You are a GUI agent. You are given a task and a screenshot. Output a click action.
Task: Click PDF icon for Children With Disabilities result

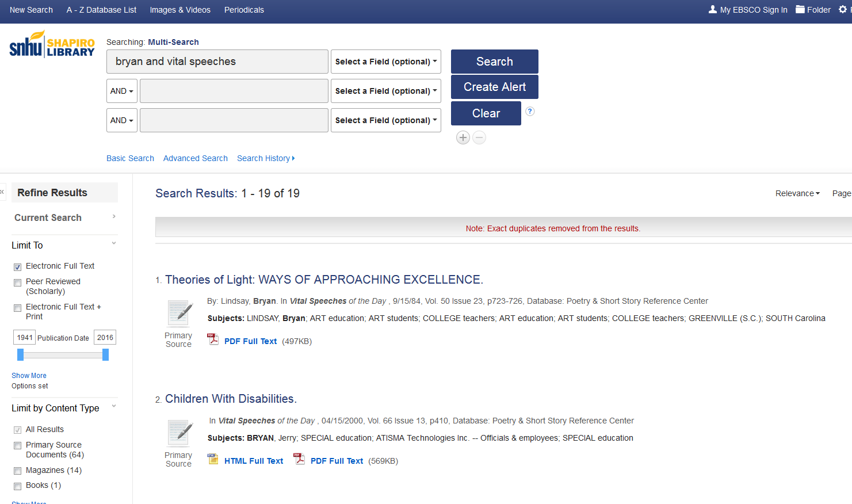[299, 459]
